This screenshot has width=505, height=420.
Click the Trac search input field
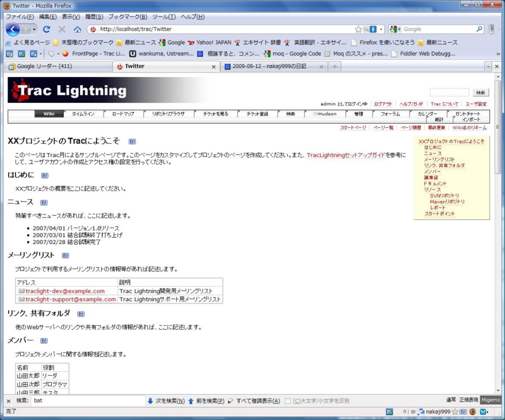tap(449, 93)
